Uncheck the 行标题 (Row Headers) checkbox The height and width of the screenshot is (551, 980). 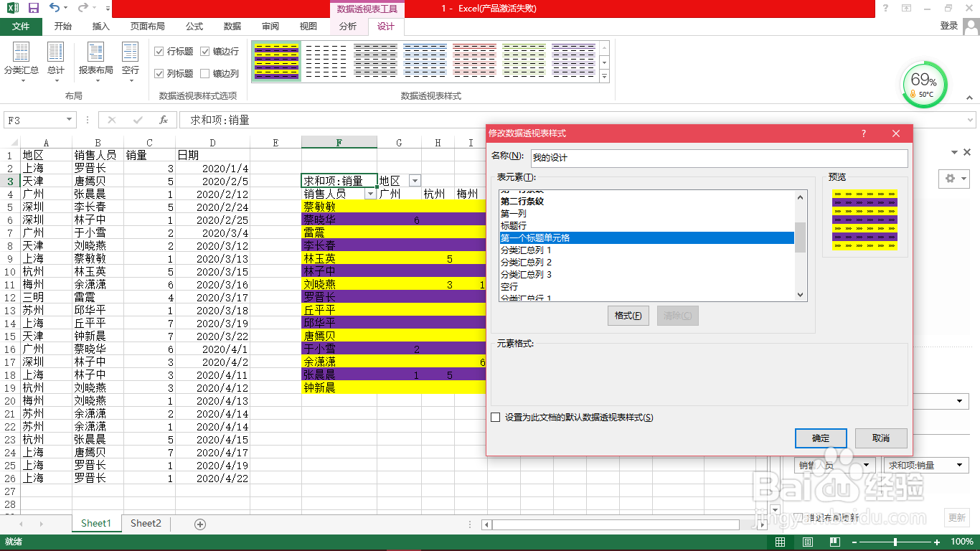[x=158, y=51]
